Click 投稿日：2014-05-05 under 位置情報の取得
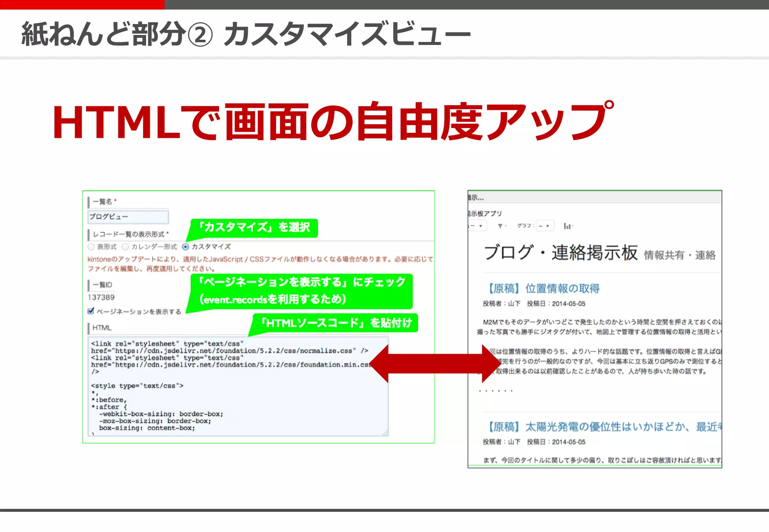The image size is (769, 532). pyautogui.click(x=556, y=304)
